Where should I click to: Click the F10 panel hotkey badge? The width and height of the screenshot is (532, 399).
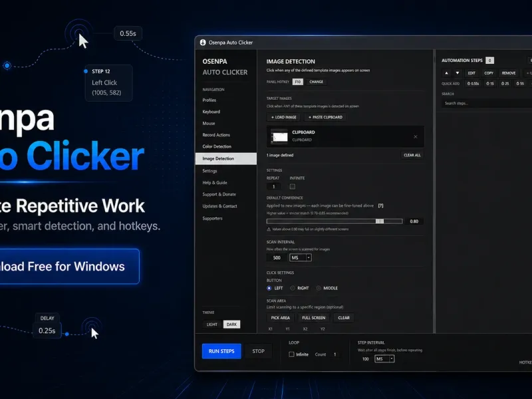coord(297,82)
